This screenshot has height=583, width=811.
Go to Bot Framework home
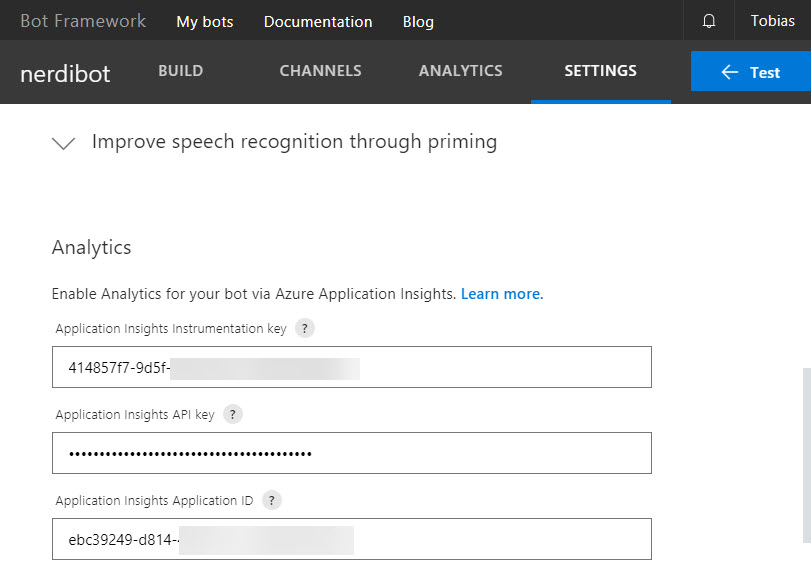(83, 21)
